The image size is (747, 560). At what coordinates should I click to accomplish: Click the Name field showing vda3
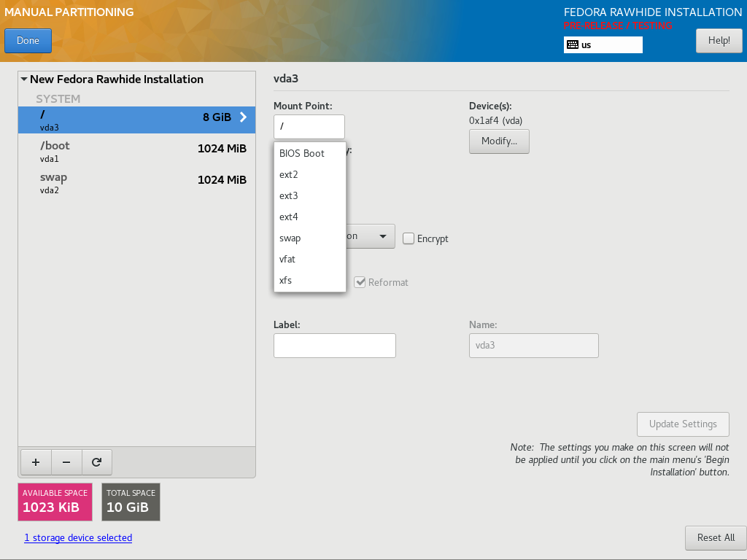click(533, 346)
